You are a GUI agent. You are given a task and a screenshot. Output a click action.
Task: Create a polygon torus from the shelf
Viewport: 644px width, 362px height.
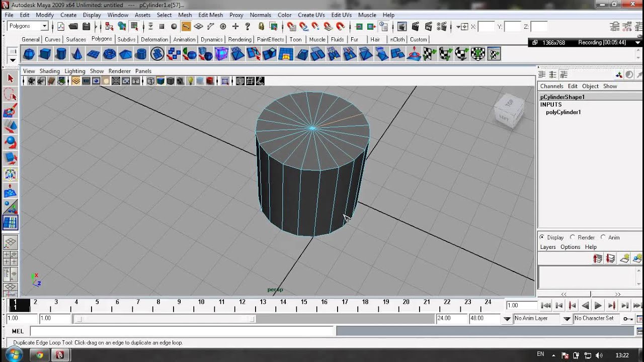pyautogui.click(x=109, y=54)
